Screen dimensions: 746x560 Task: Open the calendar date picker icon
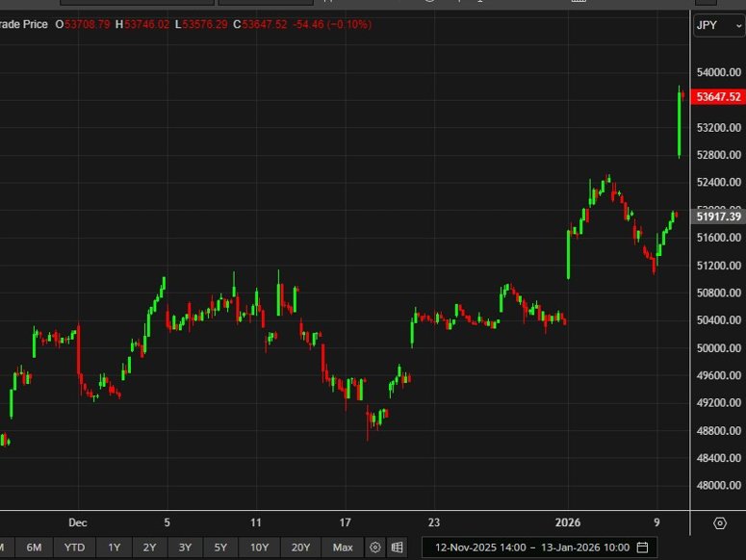click(x=642, y=547)
